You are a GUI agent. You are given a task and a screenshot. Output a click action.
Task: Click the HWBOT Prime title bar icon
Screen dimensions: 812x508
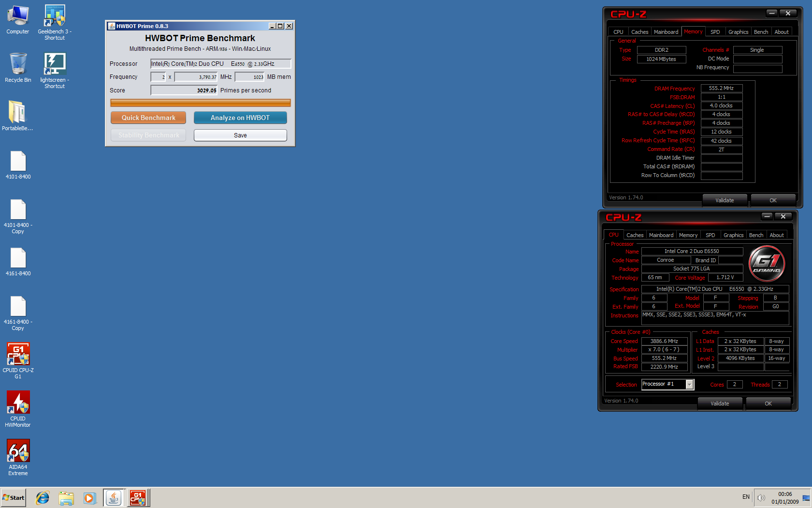point(111,26)
